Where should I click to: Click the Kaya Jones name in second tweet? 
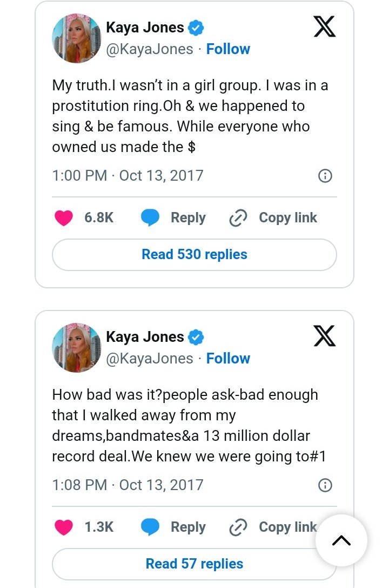click(x=145, y=337)
